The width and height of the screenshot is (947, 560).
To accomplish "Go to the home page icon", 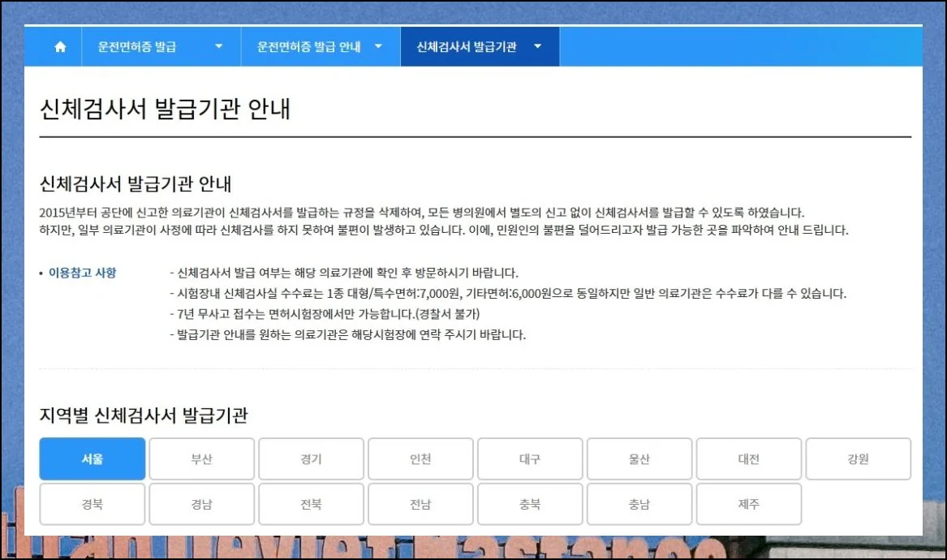I will 60,47.
